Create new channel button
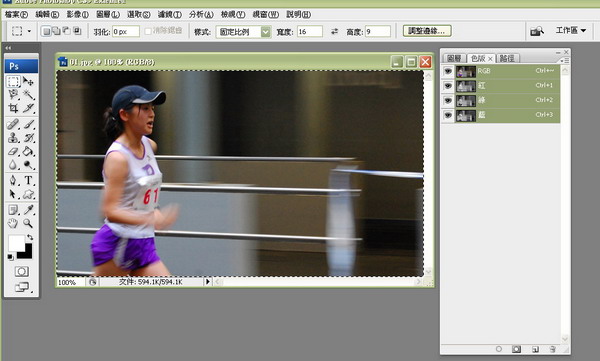The width and height of the screenshot is (600, 361). [x=535, y=349]
